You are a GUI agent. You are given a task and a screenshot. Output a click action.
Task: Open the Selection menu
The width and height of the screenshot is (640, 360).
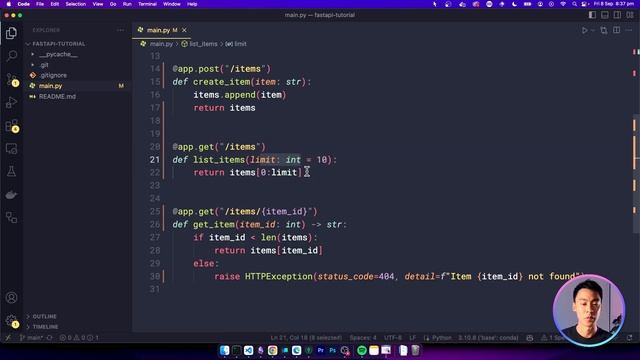pos(76,4)
